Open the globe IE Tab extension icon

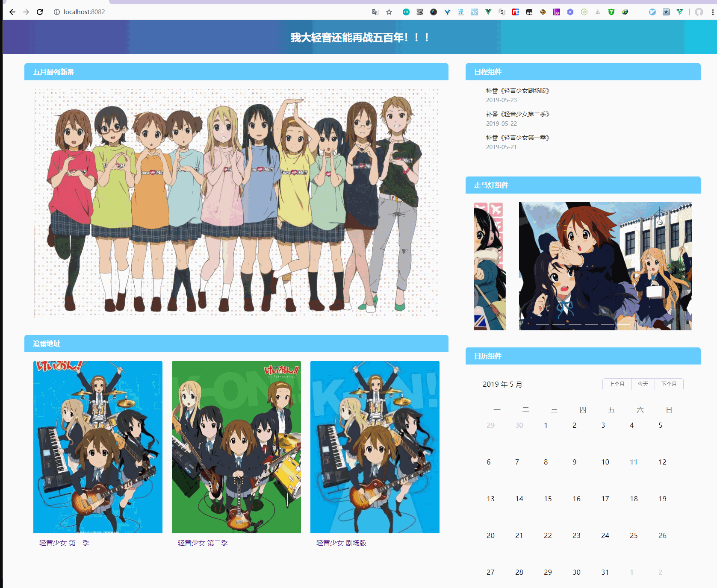[x=625, y=12]
